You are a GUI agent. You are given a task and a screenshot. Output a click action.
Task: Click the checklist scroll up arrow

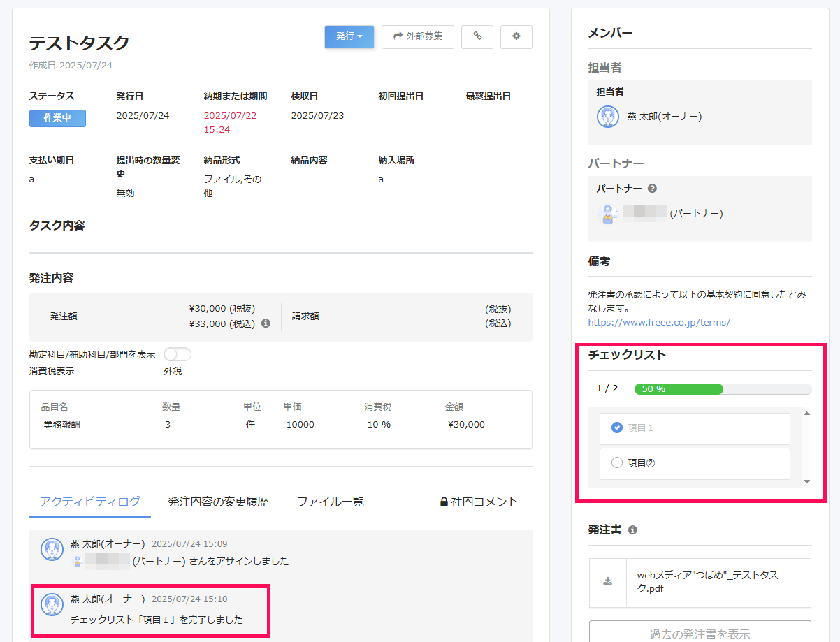tap(806, 414)
